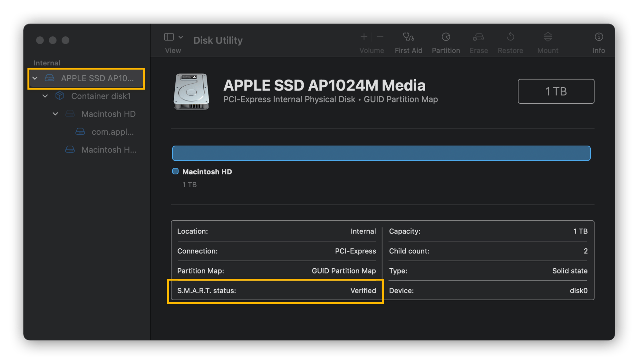Screen dimensions: 638x364
Task: Click the remove volume minus icon
Action: point(380,37)
